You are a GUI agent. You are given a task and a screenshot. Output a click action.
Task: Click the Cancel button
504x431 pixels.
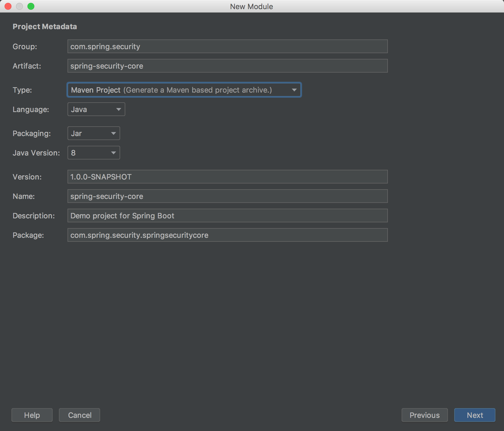[80, 415]
